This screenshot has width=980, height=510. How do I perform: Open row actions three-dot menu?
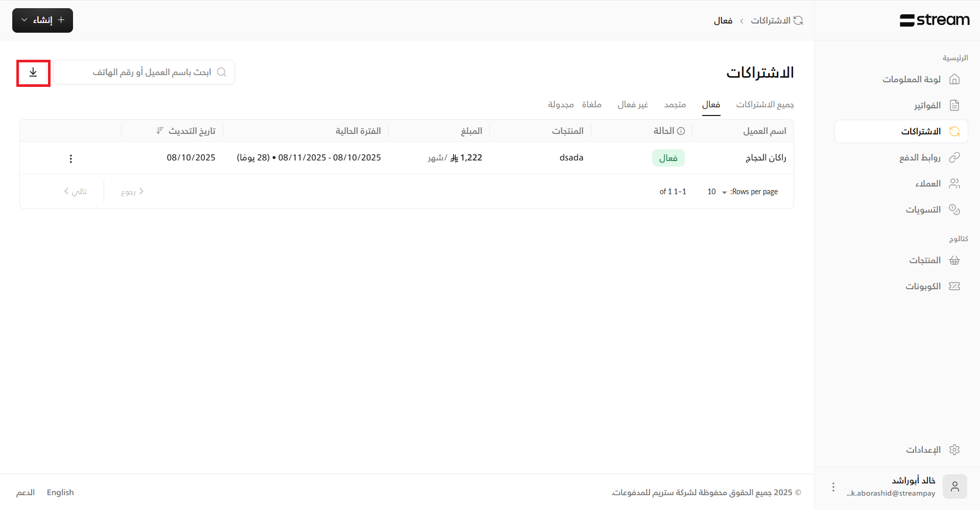tap(71, 158)
